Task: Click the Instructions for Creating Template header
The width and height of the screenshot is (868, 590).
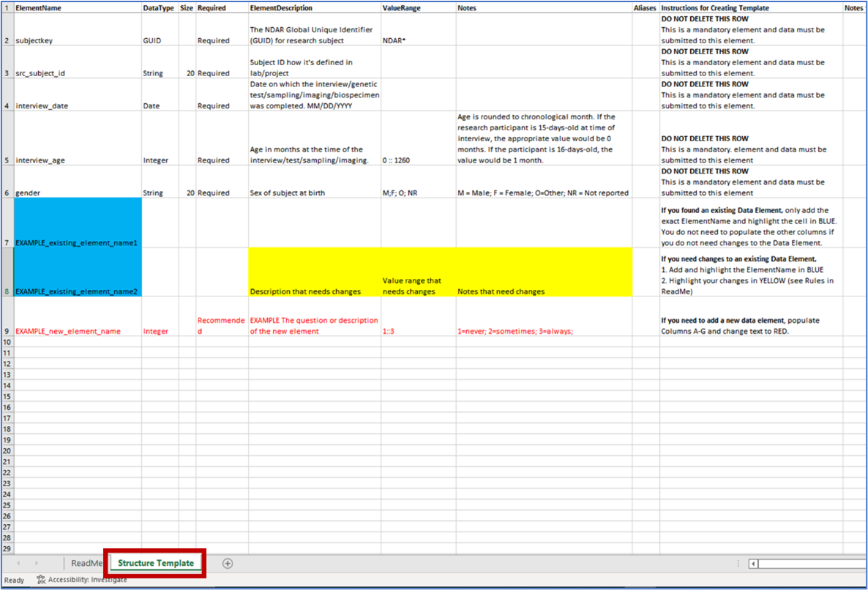Action: (x=750, y=8)
